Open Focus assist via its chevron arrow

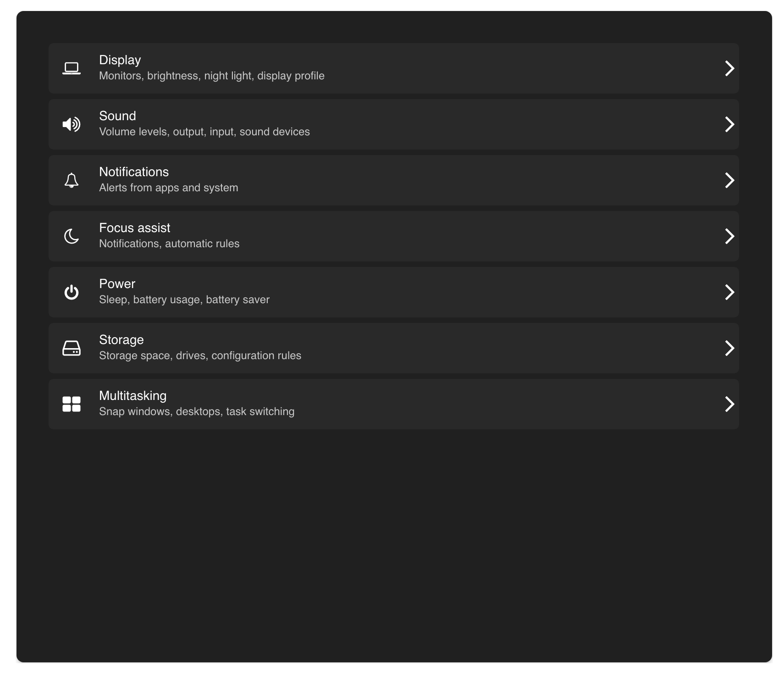pos(729,236)
